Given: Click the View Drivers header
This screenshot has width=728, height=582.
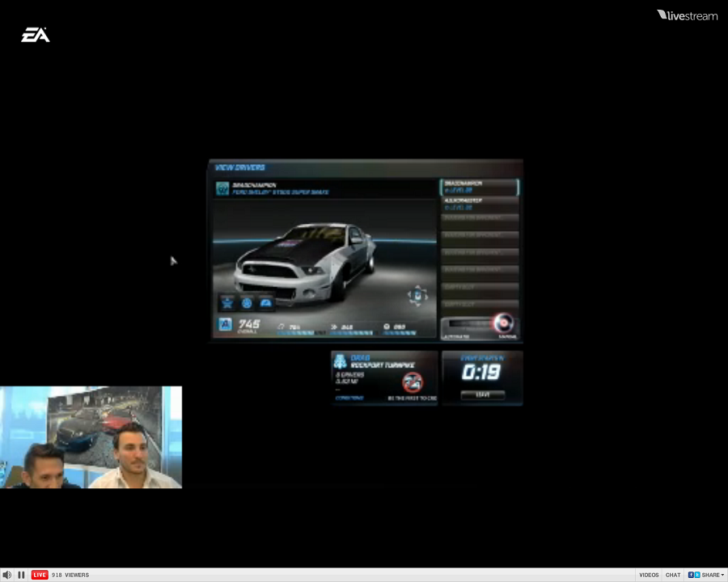Looking at the screenshot, I should pyautogui.click(x=240, y=167).
